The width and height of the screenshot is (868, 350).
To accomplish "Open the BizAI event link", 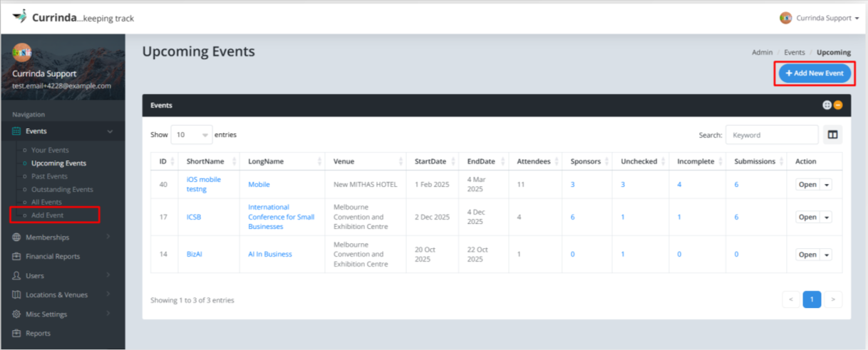I will (195, 254).
